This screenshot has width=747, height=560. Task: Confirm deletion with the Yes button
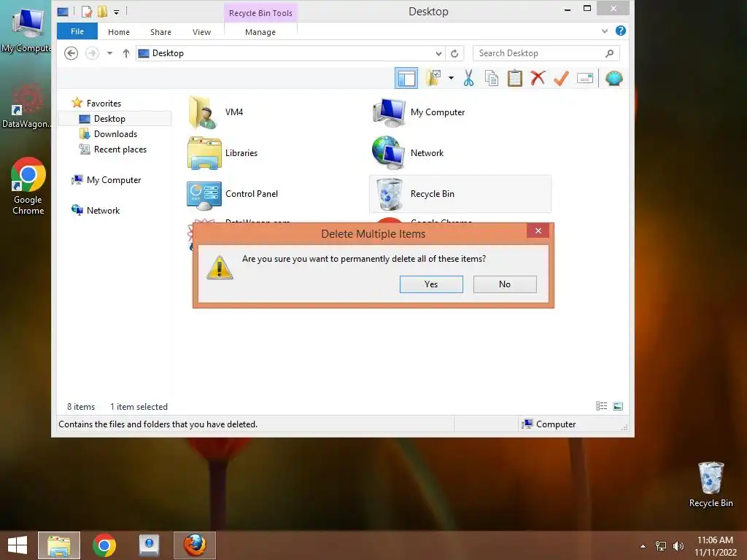430,284
